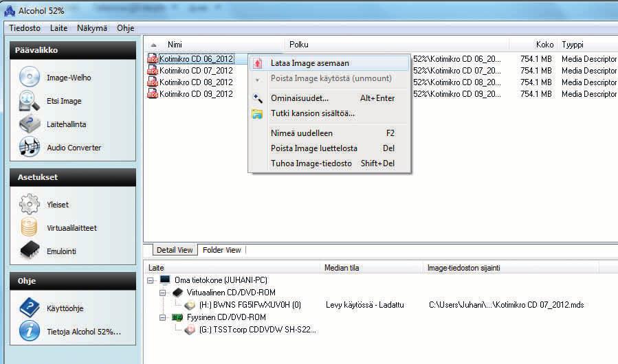
Task: Click the G: TSSTcorp drive icon
Action: click(x=190, y=330)
